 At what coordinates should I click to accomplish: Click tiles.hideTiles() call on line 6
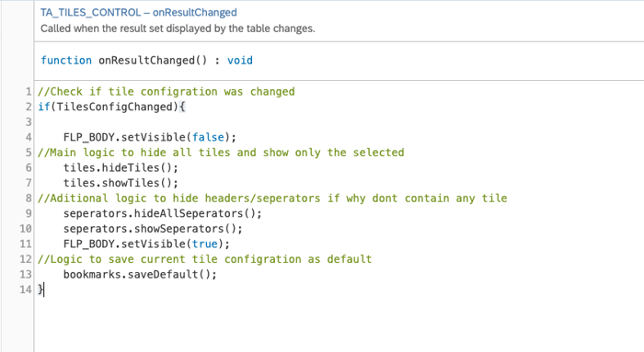[121, 167]
